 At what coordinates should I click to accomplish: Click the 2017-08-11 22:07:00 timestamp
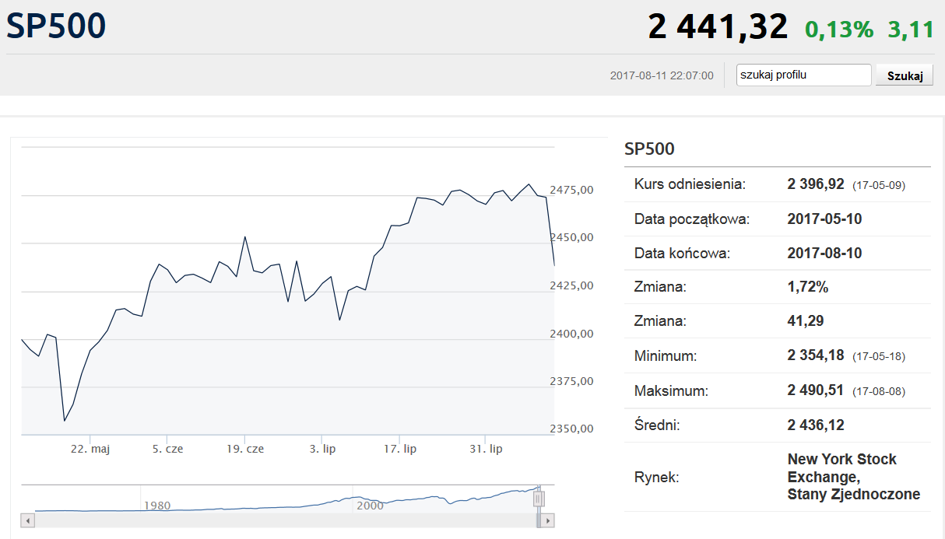[x=661, y=76]
